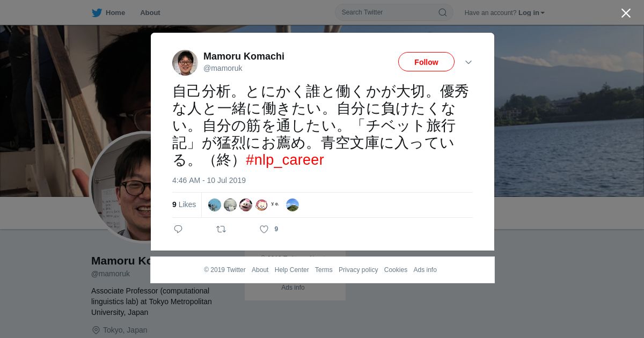Open the Privacy policy footer link

(358, 270)
